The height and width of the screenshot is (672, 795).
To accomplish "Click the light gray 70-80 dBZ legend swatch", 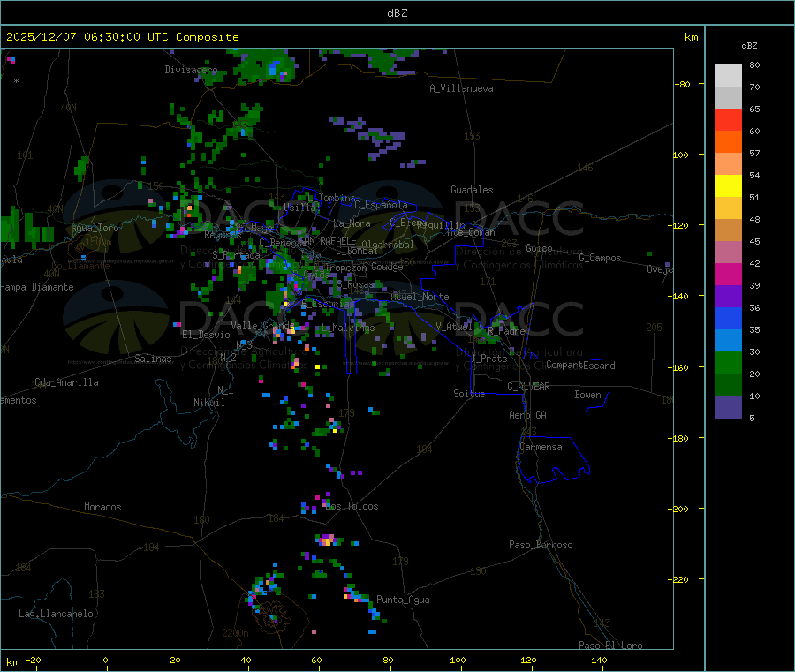I will point(728,76).
